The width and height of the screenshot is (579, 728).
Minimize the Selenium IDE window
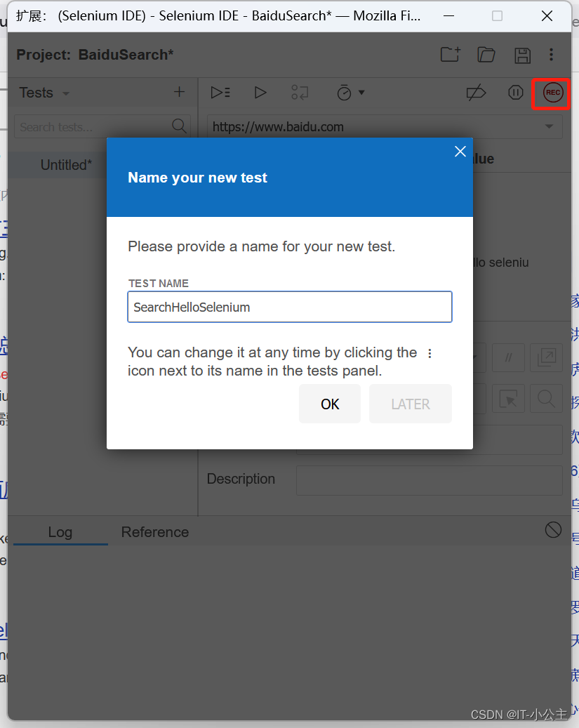click(449, 15)
